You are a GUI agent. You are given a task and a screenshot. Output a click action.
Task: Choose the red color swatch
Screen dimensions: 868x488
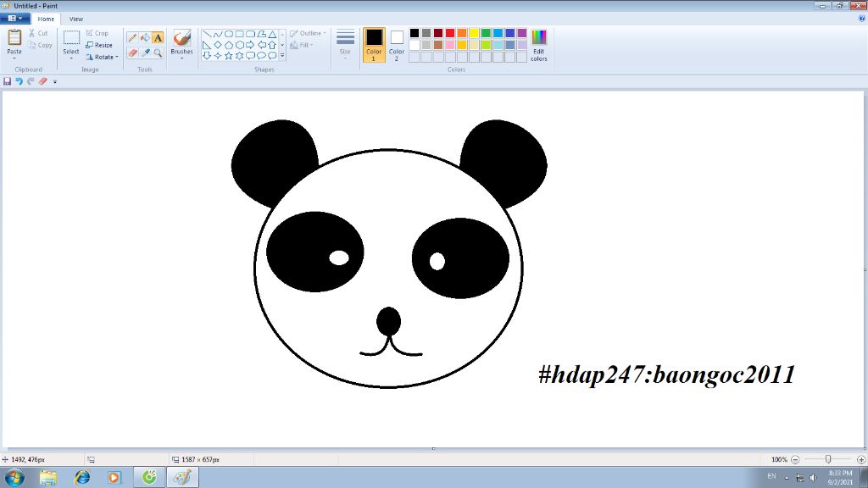pos(450,33)
